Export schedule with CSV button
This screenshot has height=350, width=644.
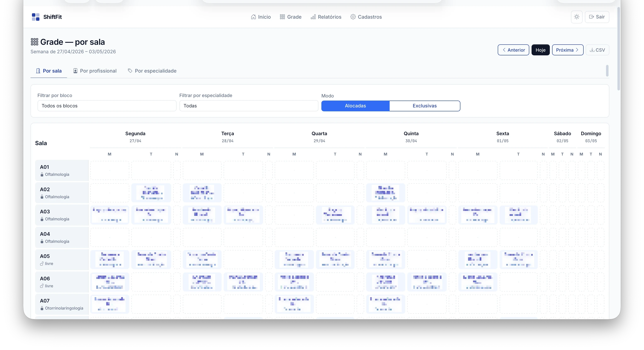pyautogui.click(x=597, y=50)
